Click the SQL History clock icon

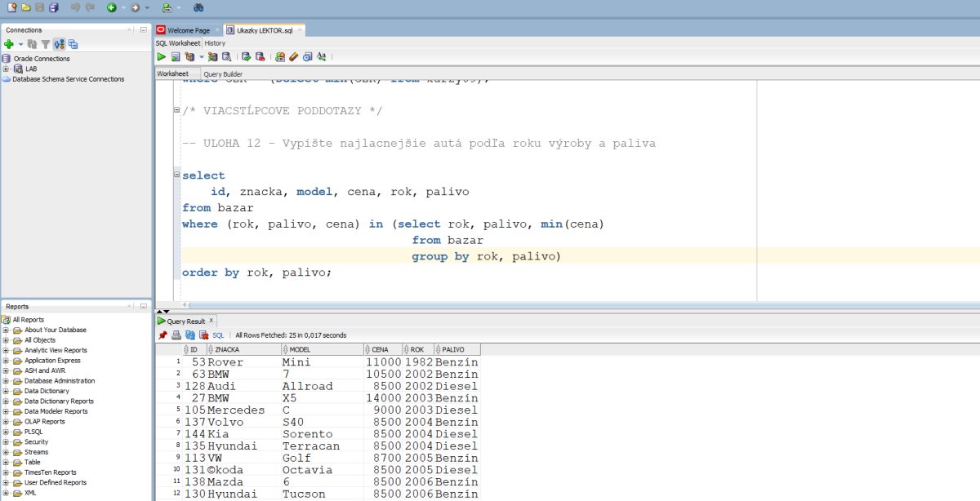[x=307, y=57]
